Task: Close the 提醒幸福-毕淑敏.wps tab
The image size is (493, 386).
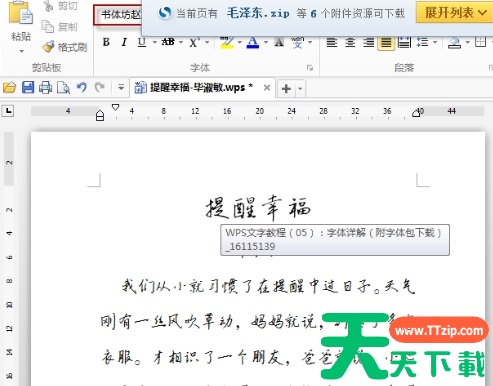Action: (x=267, y=88)
